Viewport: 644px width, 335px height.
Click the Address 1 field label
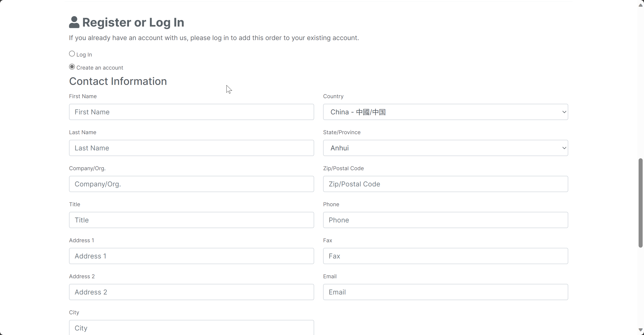tap(81, 240)
